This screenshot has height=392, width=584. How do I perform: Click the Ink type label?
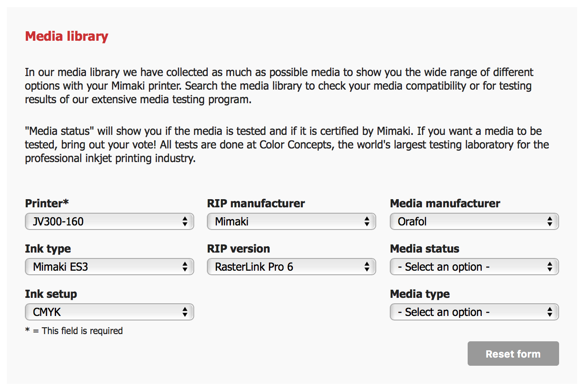click(x=48, y=249)
